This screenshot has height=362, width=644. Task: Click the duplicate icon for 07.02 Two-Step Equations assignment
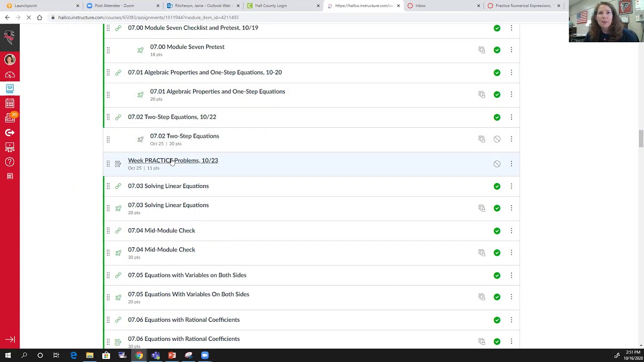click(x=481, y=139)
